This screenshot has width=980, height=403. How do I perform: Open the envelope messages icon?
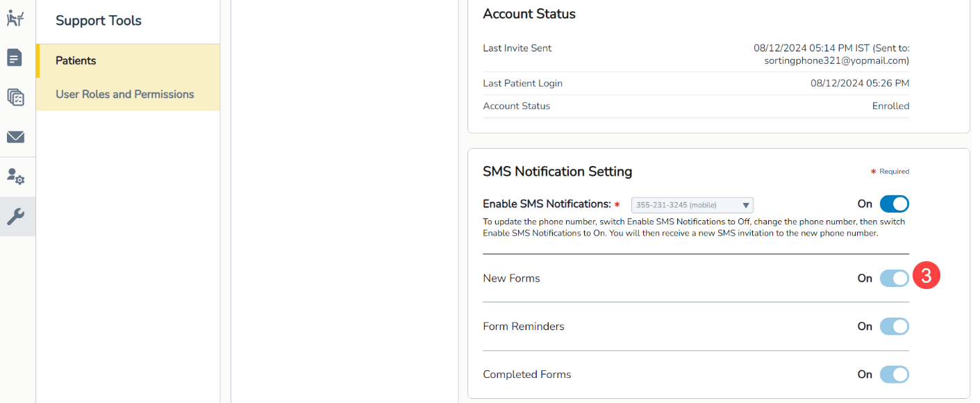15,137
